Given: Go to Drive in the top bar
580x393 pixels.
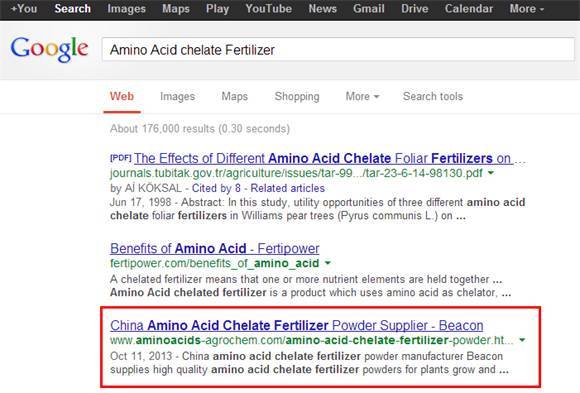Looking at the screenshot, I should tap(414, 9).
